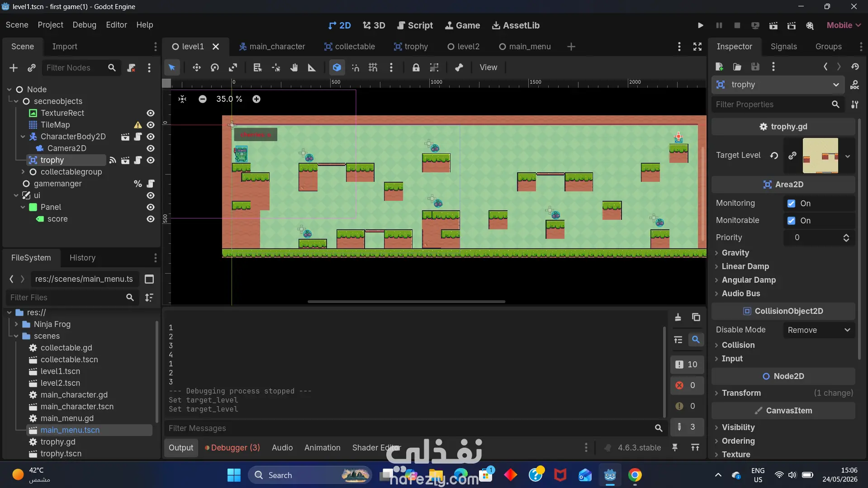Switch to the Import tab
Viewport: 868px width, 488px height.
point(65,47)
